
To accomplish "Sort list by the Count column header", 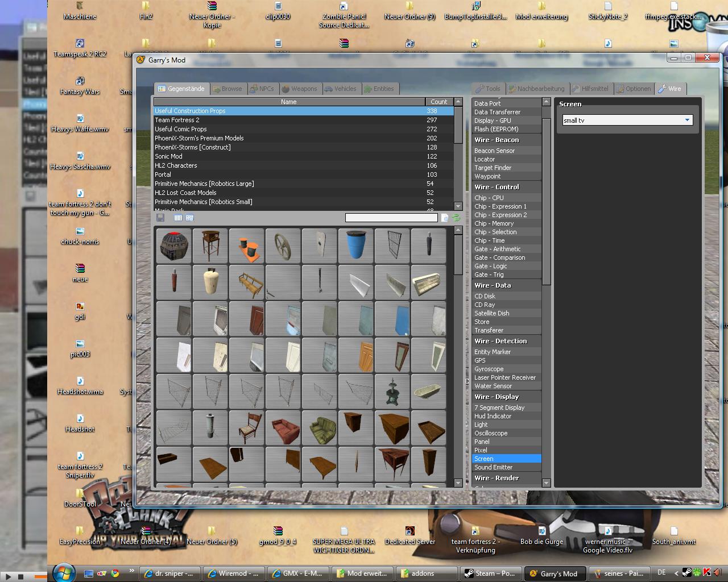I will click(x=439, y=102).
